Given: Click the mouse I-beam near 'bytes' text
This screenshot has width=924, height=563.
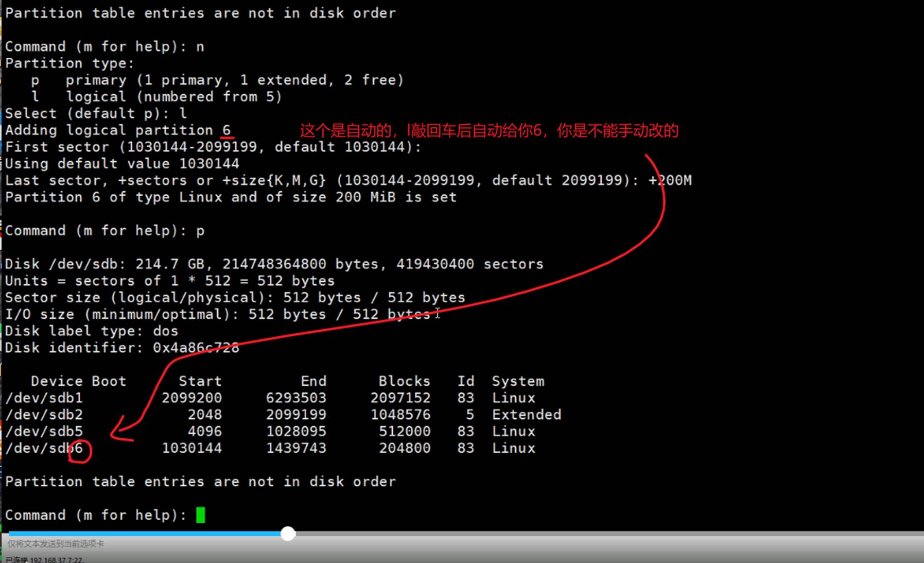Looking at the screenshot, I should tap(438, 313).
